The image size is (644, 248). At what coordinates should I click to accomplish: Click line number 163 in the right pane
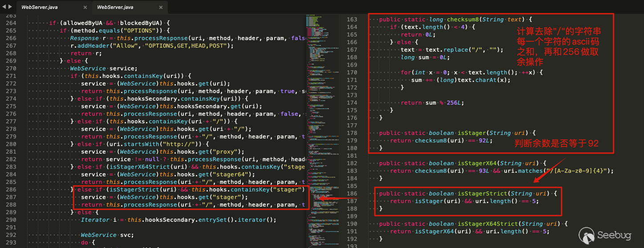[x=352, y=20]
